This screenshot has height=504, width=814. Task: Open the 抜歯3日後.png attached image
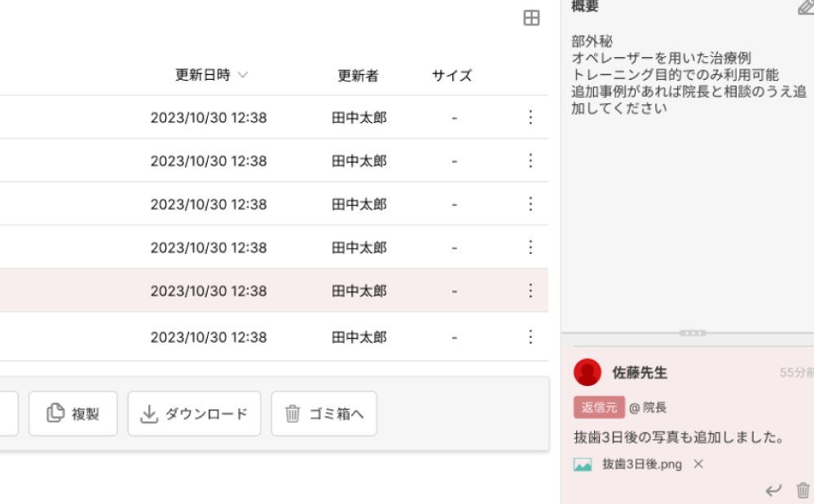pyautogui.click(x=629, y=464)
